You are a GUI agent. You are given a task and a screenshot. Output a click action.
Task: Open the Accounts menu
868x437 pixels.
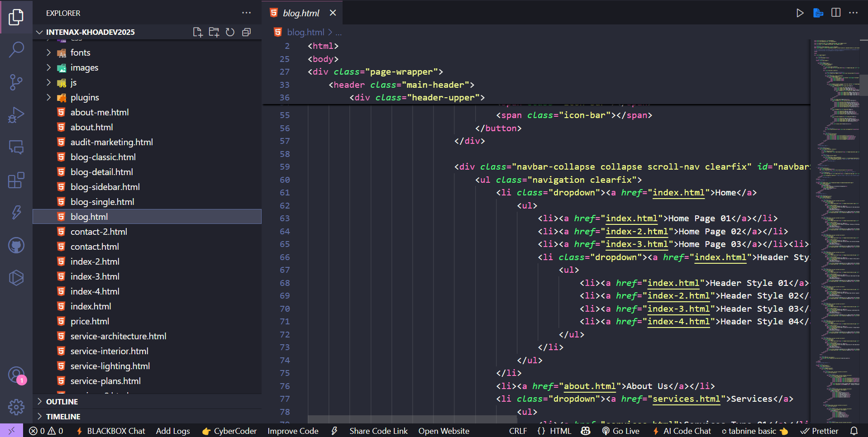click(x=16, y=375)
